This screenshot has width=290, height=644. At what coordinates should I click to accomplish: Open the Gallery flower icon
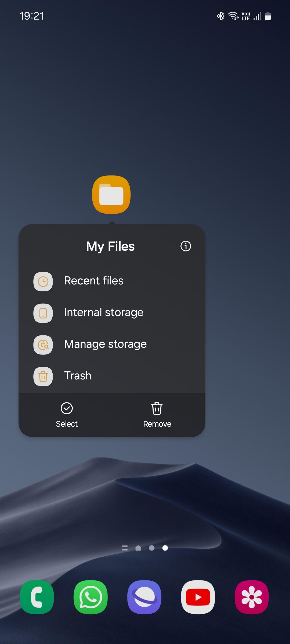click(x=252, y=597)
